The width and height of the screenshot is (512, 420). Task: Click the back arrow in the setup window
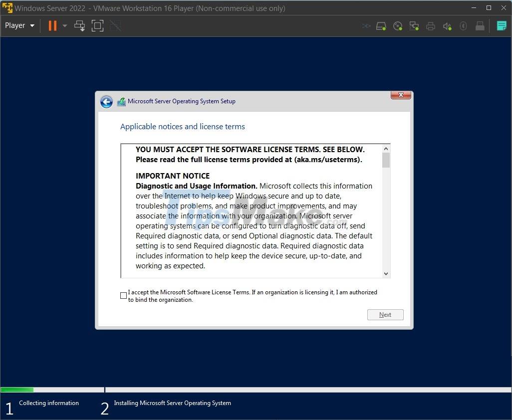106,101
